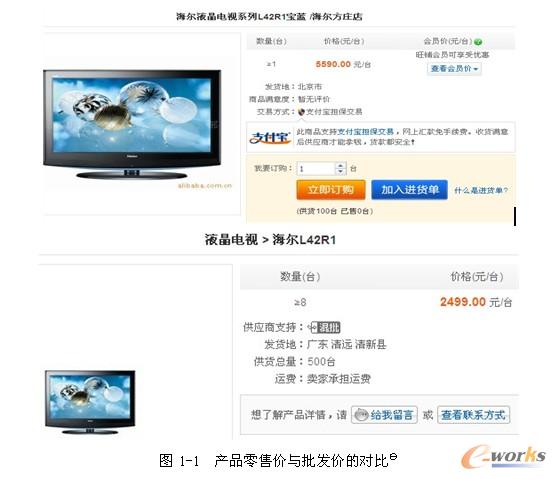Click the green help icon beside 会员价
This screenshot has height=479, width=556.
[478, 42]
